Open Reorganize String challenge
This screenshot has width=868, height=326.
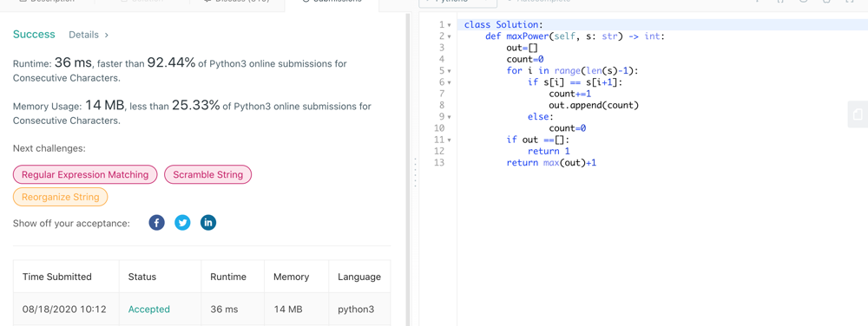click(61, 197)
